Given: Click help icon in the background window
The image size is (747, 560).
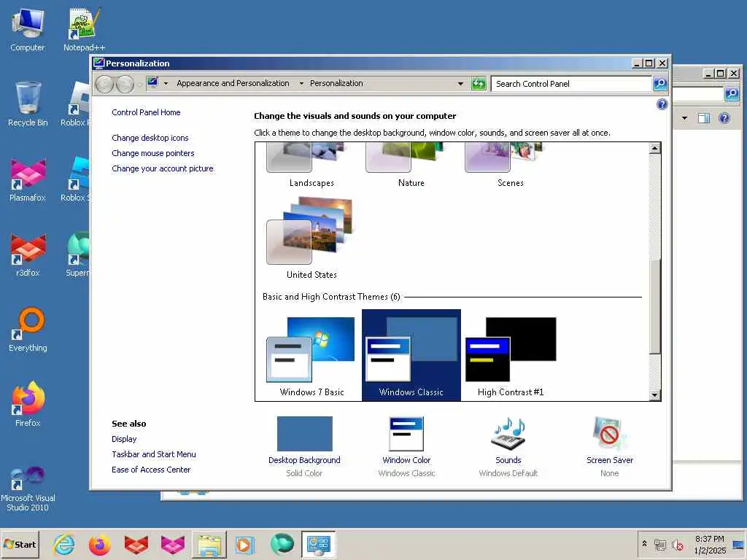Looking at the screenshot, I should point(724,118).
